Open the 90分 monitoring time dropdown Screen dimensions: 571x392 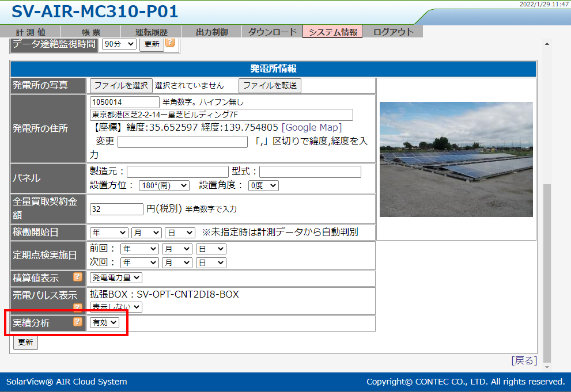[119, 44]
